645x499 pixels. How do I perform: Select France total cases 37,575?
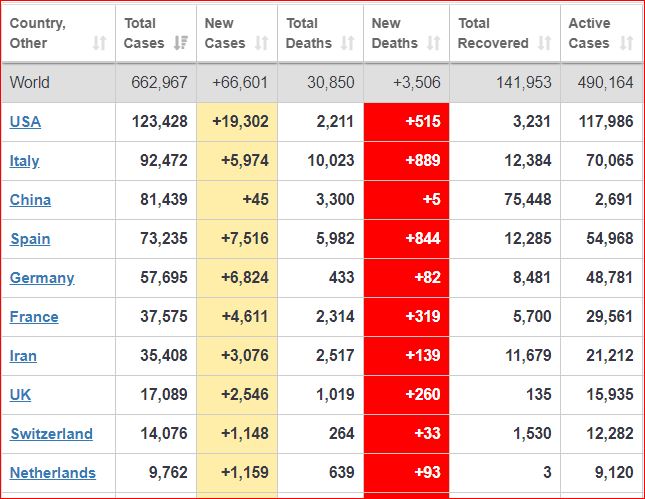click(x=164, y=317)
